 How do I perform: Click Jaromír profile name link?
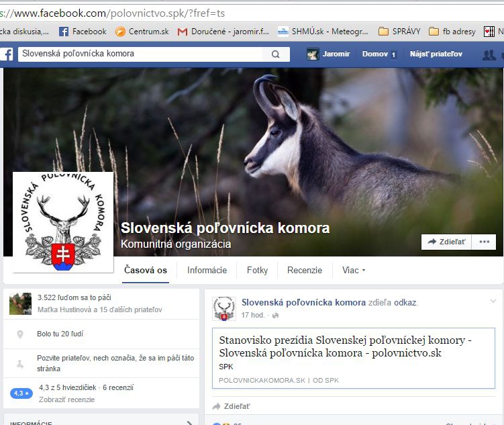click(x=336, y=54)
